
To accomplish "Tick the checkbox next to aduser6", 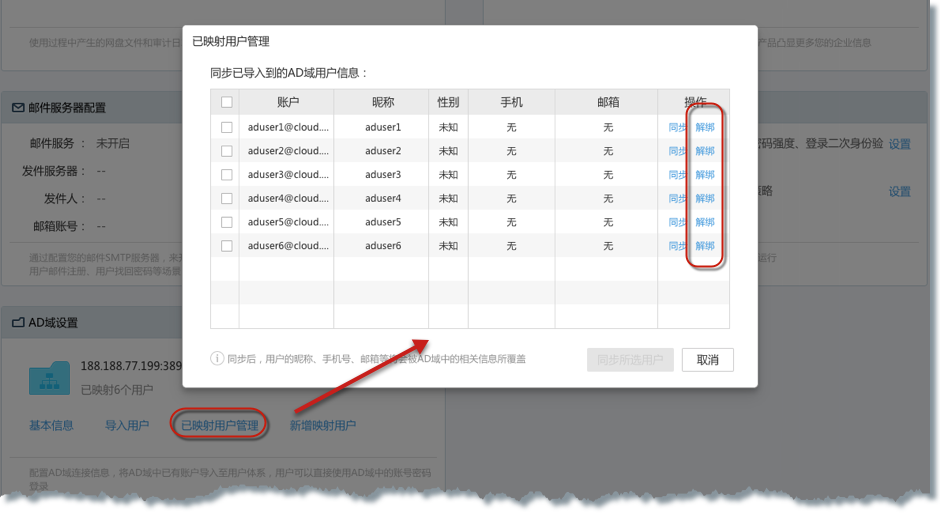I will pos(227,246).
